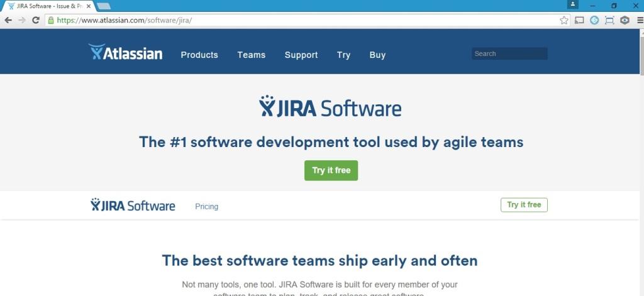View the green padlock site info

[x=51, y=20]
